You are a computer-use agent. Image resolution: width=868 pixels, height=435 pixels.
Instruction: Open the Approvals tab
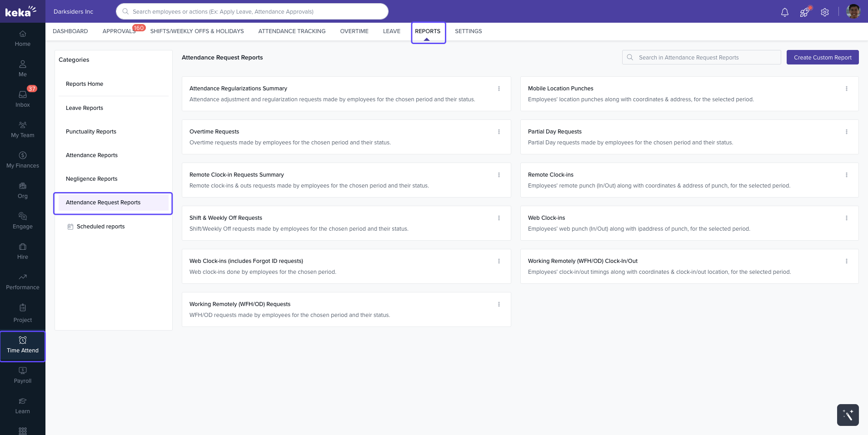(x=119, y=31)
